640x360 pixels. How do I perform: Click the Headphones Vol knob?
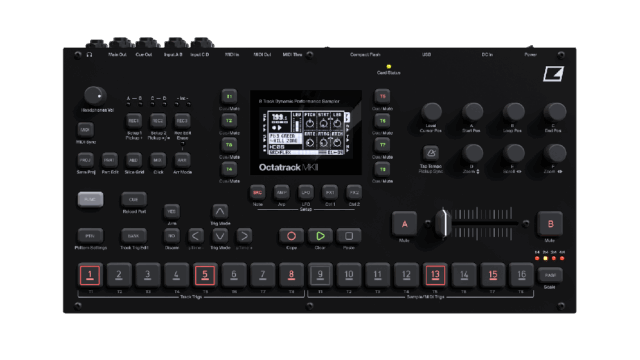point(95,96)
